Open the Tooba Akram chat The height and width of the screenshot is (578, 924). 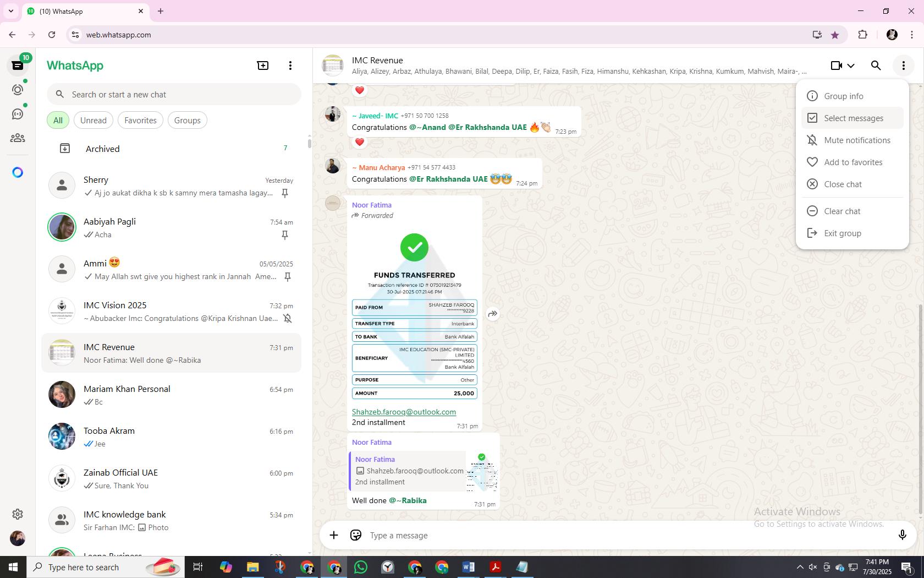tap(172, 437)
